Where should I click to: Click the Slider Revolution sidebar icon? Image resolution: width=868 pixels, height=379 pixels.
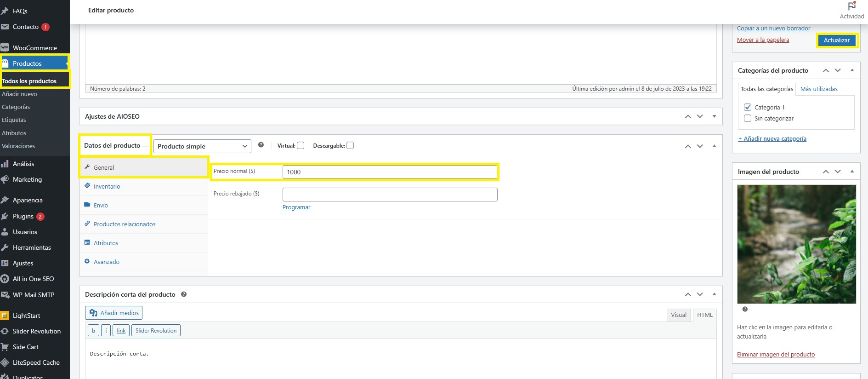point(5,331)
